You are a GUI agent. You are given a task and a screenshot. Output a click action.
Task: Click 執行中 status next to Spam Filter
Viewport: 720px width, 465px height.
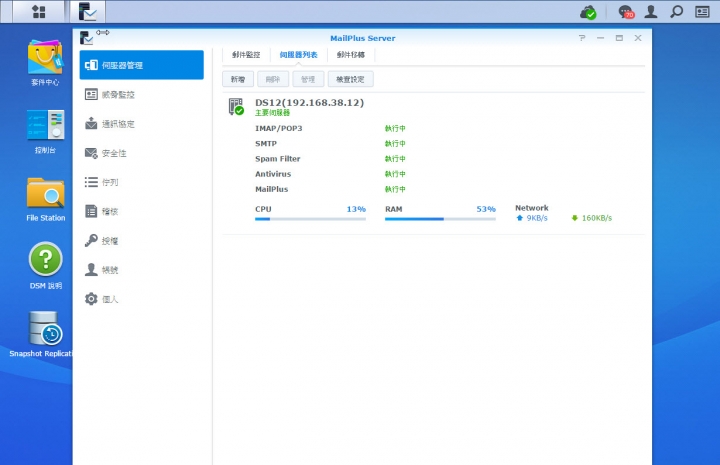[x=395, y=159]
